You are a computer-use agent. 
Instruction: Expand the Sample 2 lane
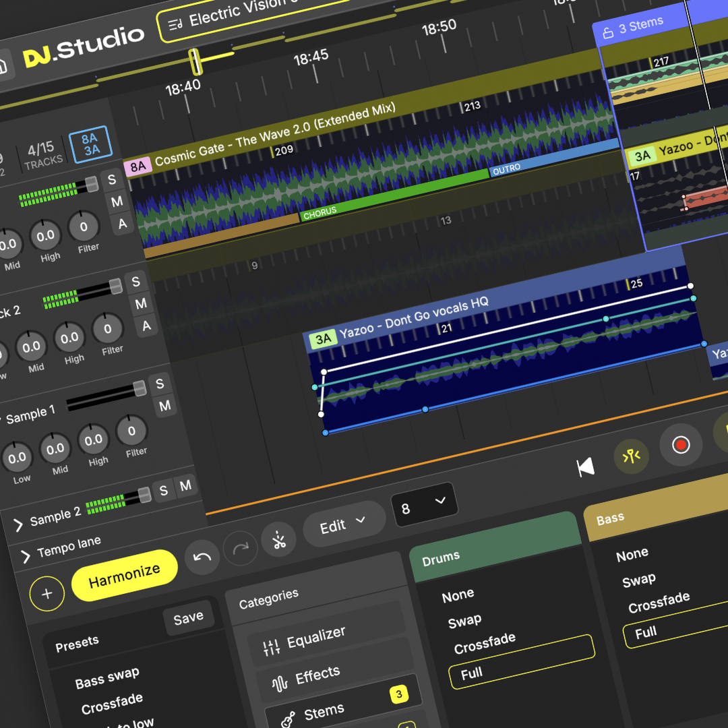(x=19, y=524)
